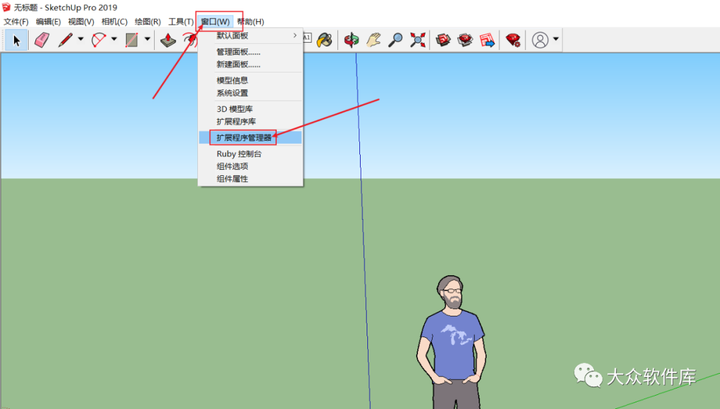The height and width of the screenshot is (409, 720).
Task: Click the human figure in the viewport
Action: [x=452, y=342]
